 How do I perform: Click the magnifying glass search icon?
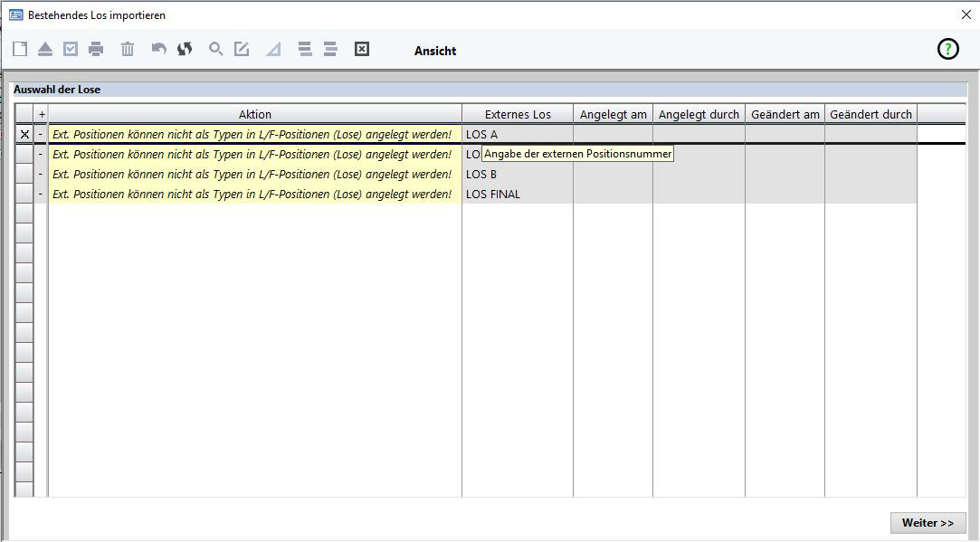[216, 50]
